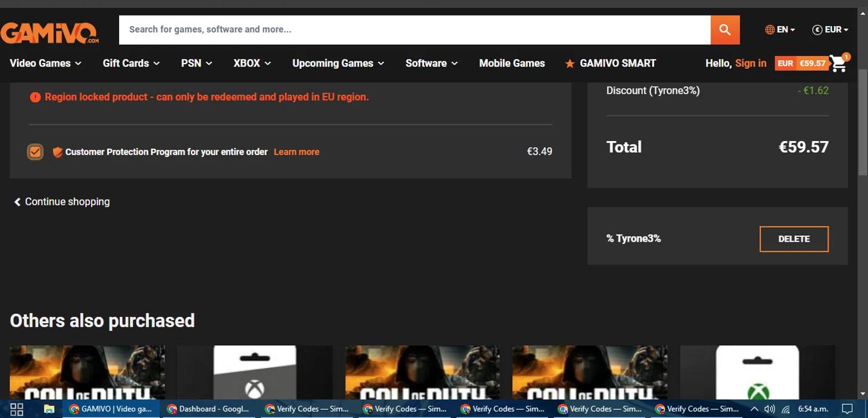Open the EUR currency dropdown
The width and height of the screenshot is (868, 418).
pos(830,29)
